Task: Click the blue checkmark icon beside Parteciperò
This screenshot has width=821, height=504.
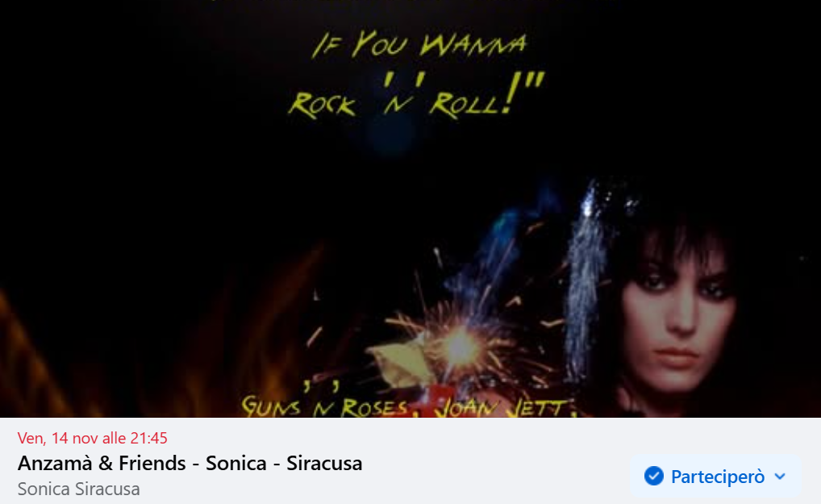Action: (653, 477)
